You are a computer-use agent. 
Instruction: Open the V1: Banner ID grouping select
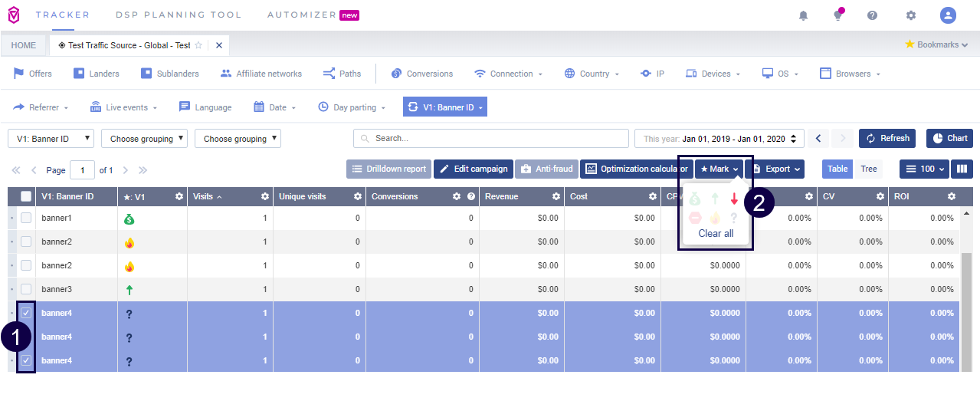point(51,139)
